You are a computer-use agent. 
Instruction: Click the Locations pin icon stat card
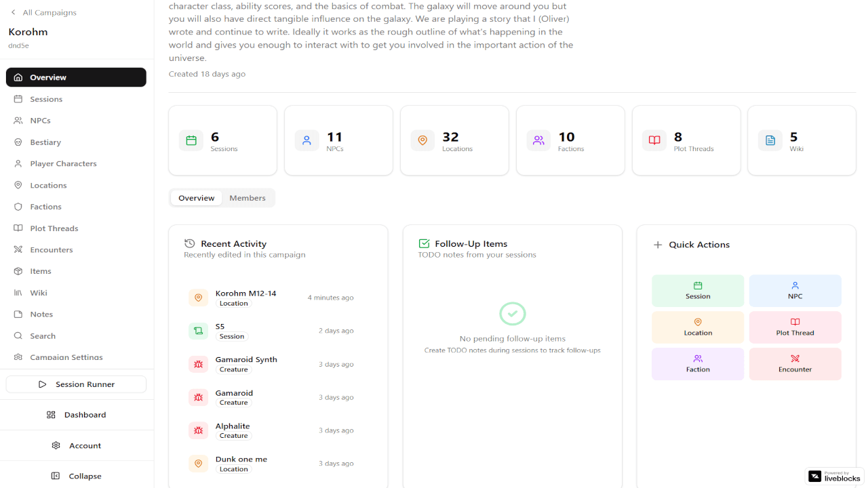click(422, 140)
